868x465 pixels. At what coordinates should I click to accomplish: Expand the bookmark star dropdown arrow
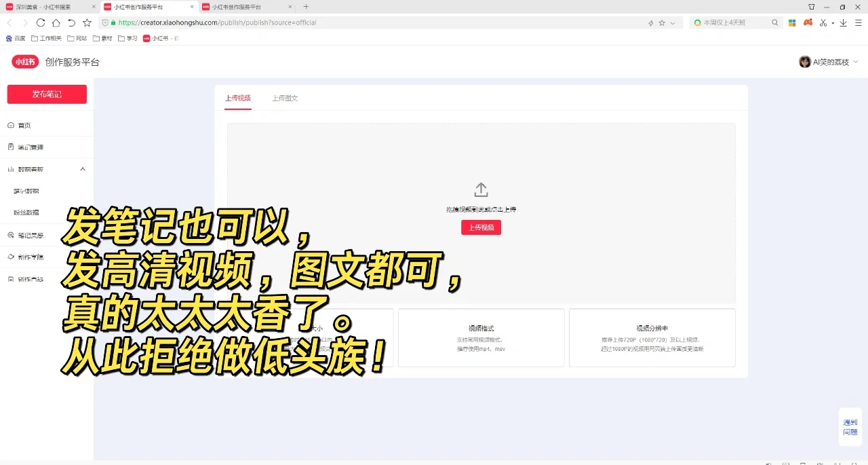(x=672, y=22)
